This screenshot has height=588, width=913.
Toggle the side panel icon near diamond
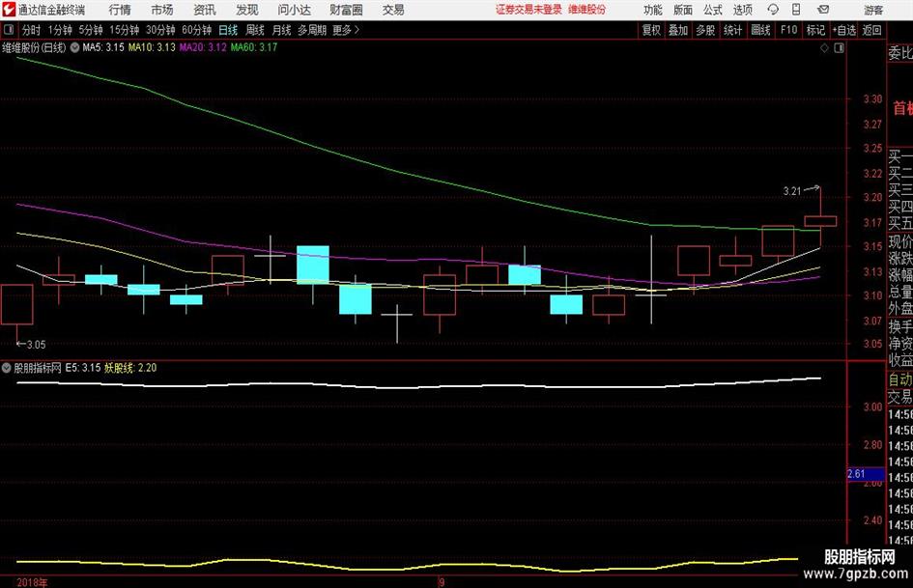tap(839, 48)
